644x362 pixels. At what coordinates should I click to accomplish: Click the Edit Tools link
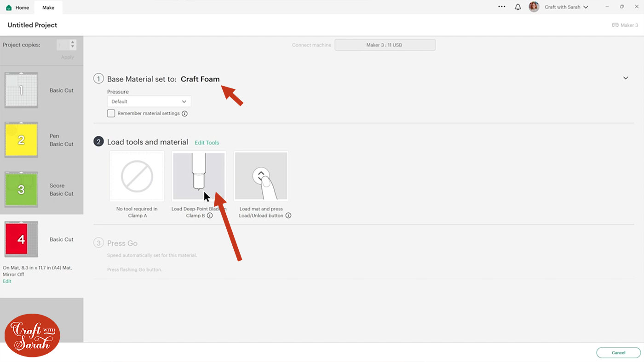[x=207, y=143]
